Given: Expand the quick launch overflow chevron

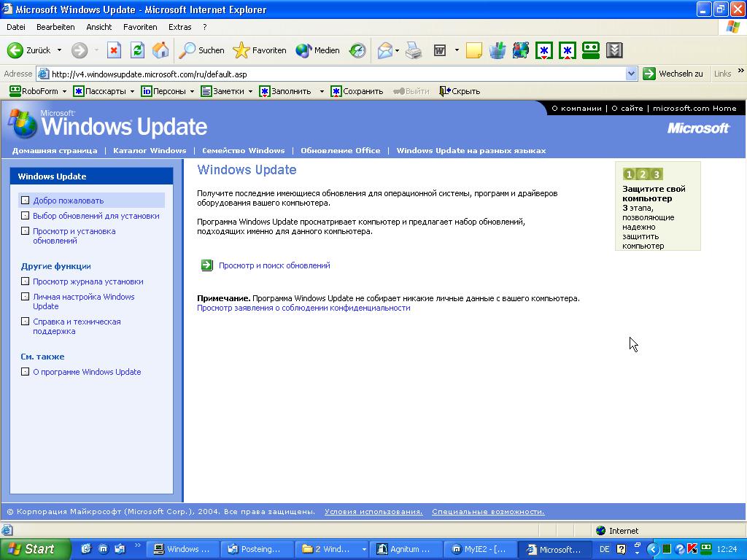Looking at the screenshot, I should tap(138, 545).
